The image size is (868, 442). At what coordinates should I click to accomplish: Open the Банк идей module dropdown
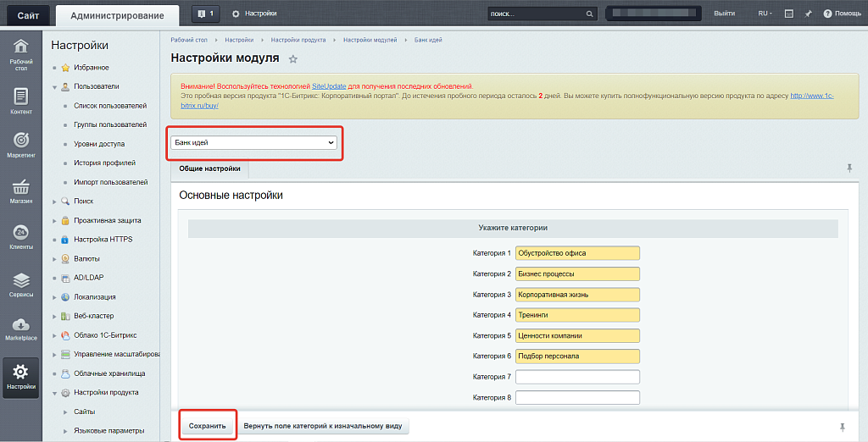(253, 143)
